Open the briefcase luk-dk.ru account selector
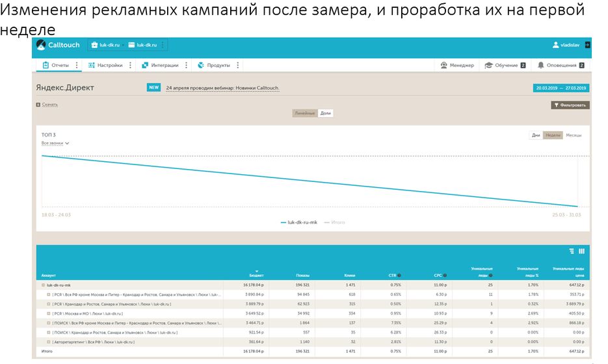Image resolution: width=608 pixels, height=364 pixels. coord(105,45)
